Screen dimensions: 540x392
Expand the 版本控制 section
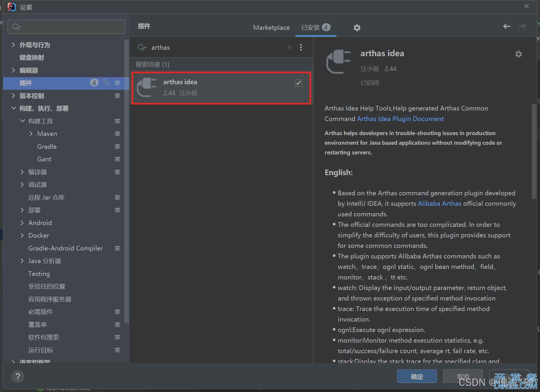click(13, 96)
